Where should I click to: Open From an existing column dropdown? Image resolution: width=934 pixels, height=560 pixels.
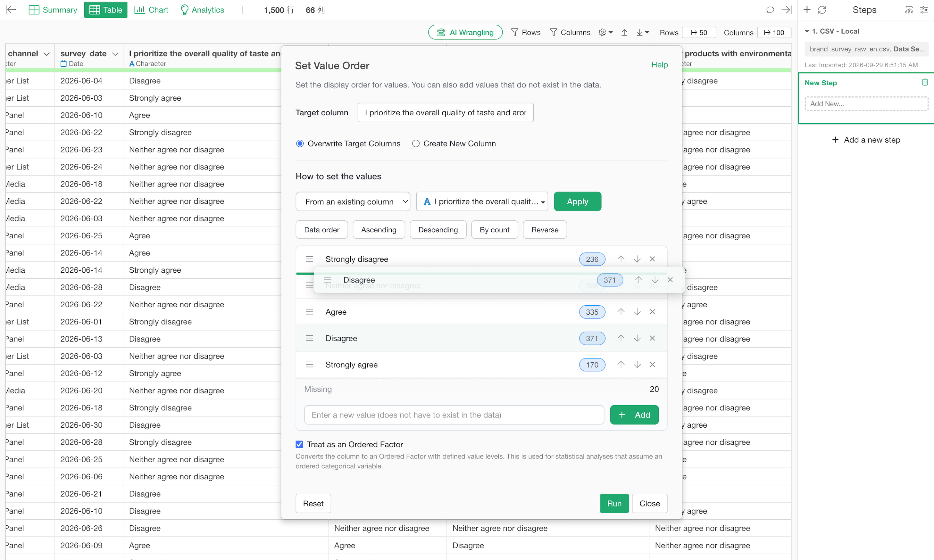353,202
